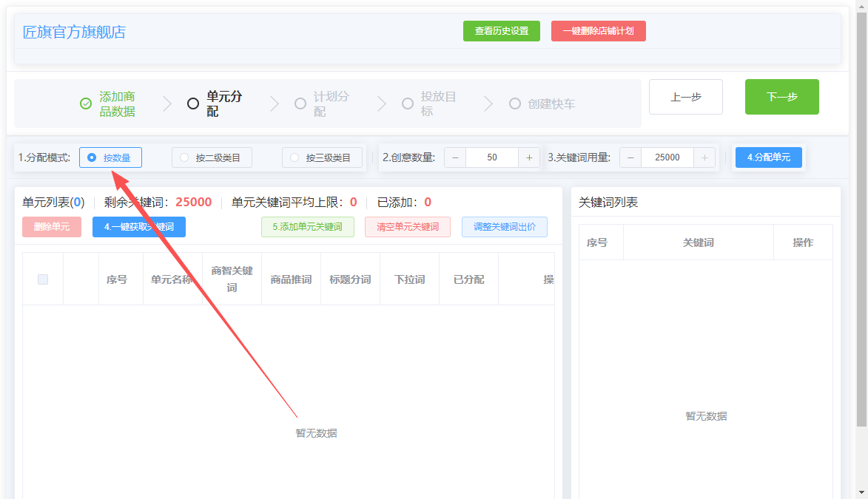868x499 pixels.
Task: Click the 清空单元关键词 button
Action: tap(408, 227)
